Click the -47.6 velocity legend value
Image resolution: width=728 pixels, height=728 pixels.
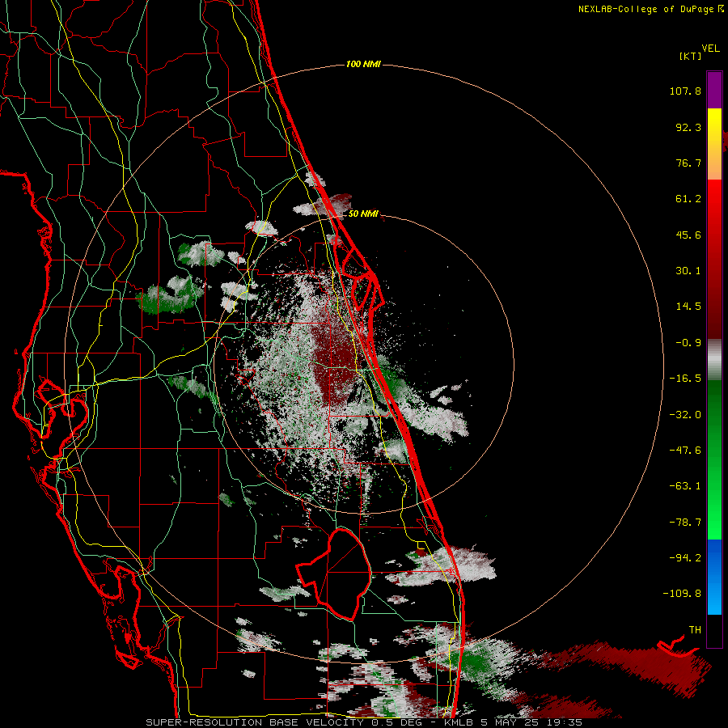coord(685,451)
